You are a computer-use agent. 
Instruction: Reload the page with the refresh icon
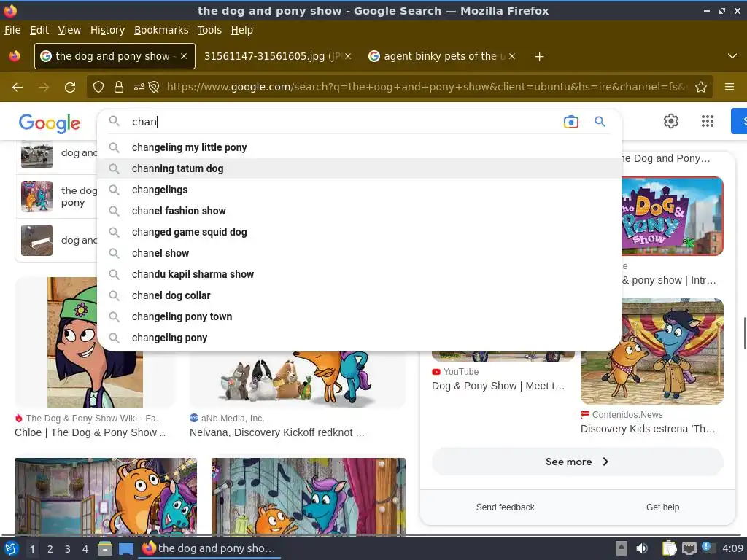click(x=70, y=87)
